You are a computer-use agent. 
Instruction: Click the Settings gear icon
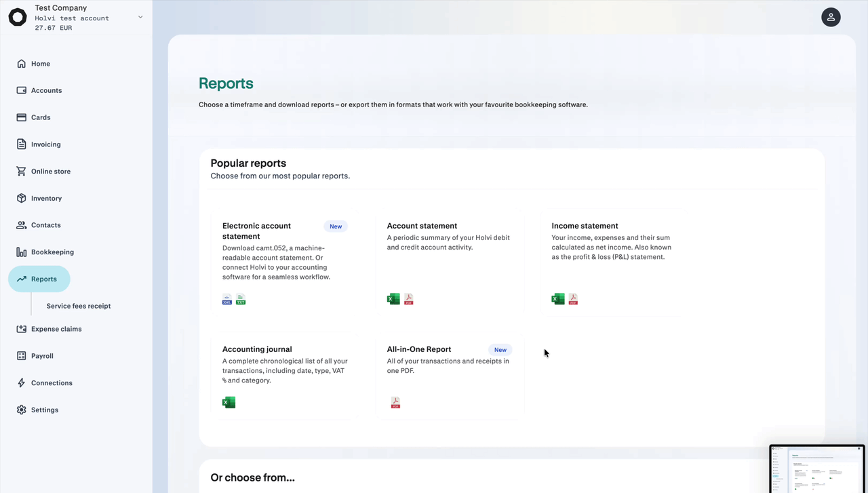click(x=21, y=410)
